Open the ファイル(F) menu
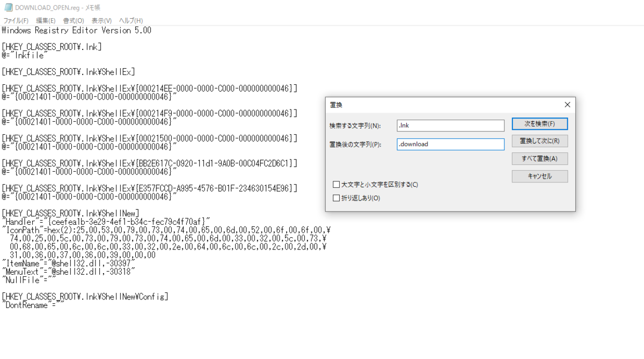 (x=16, y=20)
